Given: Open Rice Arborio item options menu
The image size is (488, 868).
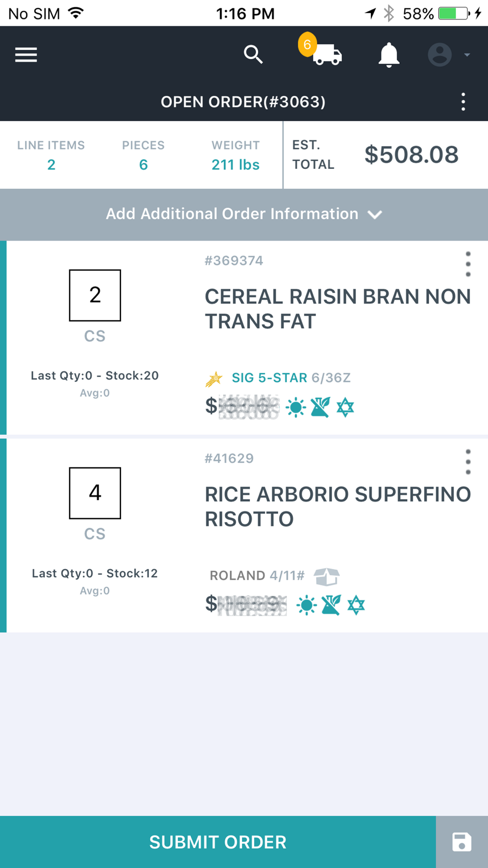Looking at the screenshot, I should 468,462.
